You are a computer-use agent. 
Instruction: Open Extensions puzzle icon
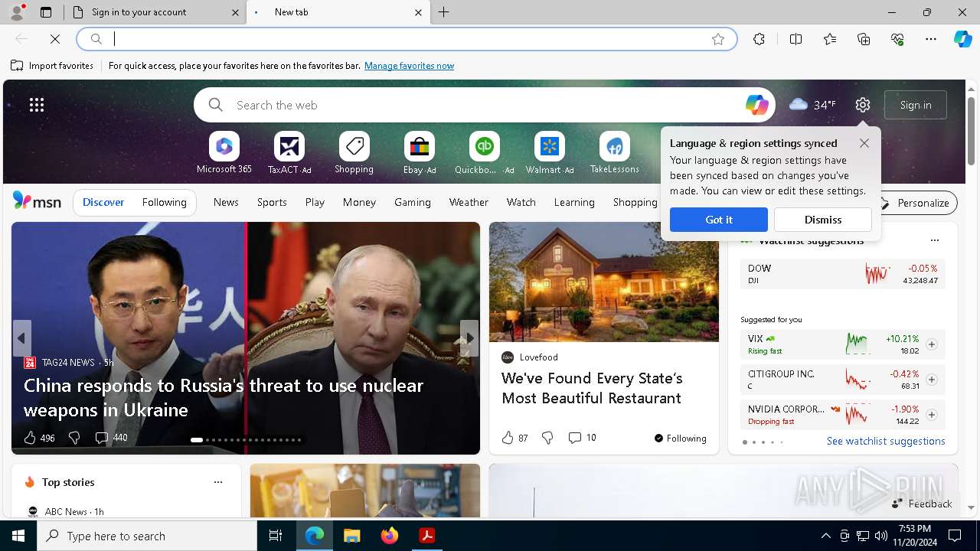[x=759, y=39]
